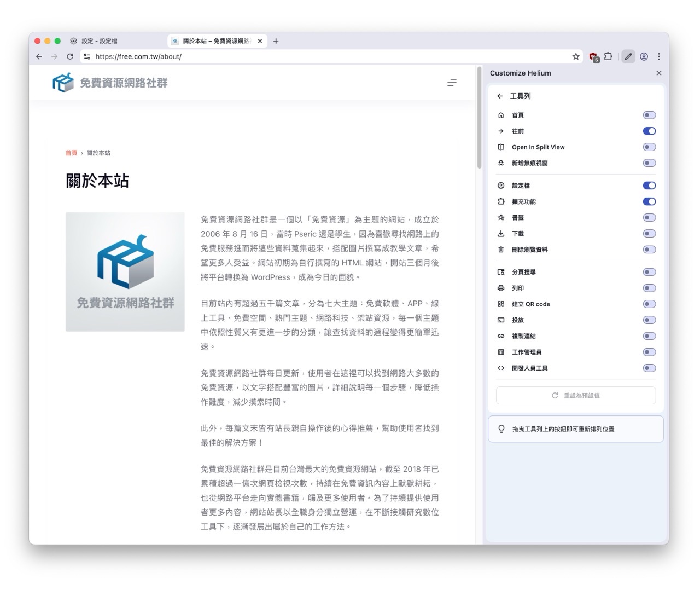Return from 工具列 with back arrow

click(x=500, y=96)
